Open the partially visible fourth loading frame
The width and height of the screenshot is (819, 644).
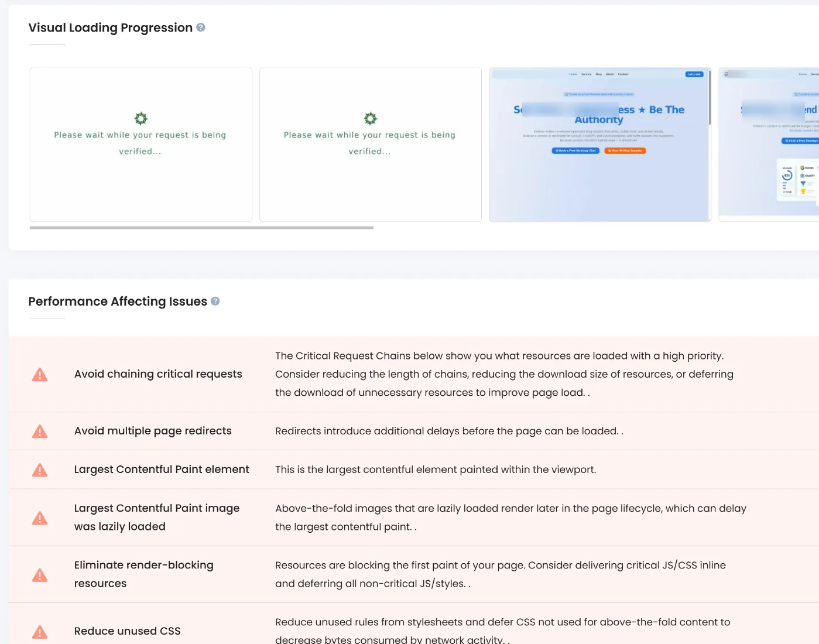(768, 144)
